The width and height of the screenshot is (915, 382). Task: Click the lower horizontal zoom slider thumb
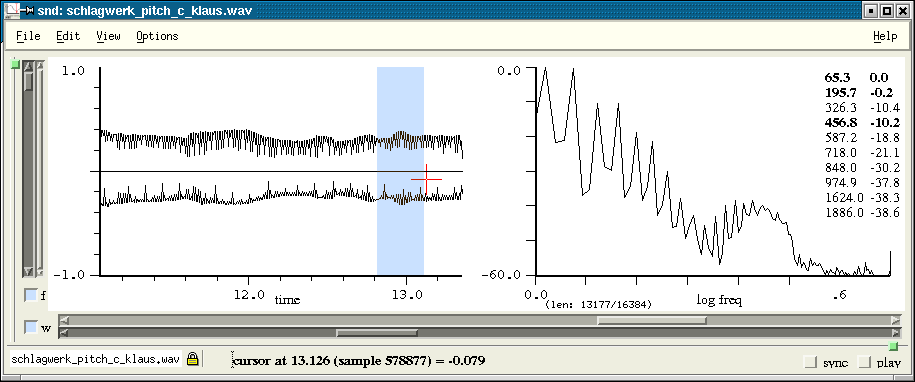376,333
